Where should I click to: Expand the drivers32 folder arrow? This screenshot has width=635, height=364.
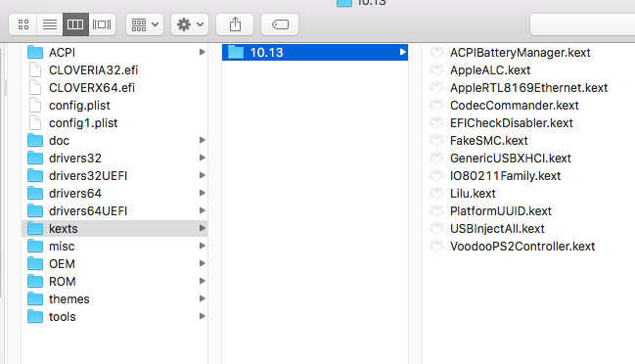pos(203,158)
